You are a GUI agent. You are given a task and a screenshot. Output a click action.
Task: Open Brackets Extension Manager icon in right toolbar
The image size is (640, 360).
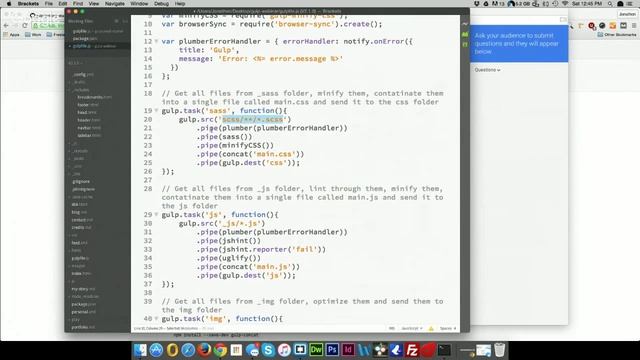[465, 35]
